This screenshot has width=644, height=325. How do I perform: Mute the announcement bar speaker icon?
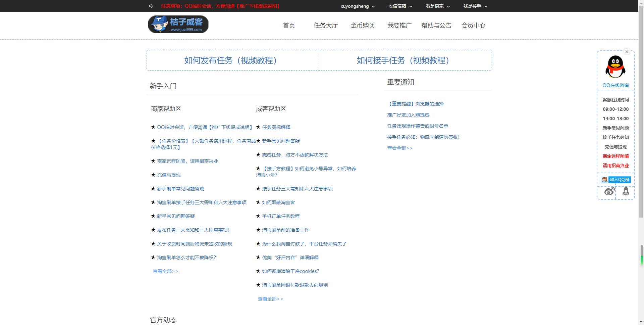coord(151,6)
